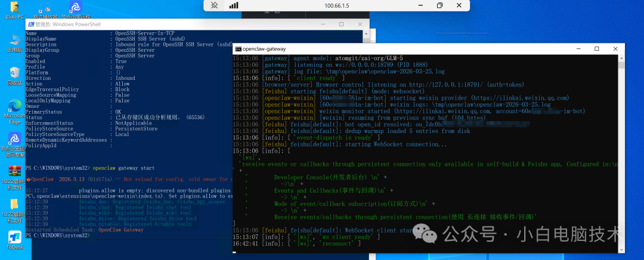Click the 'OpenSSH-Server-In-TCP' name value
Screen dimensions: 644x260
[146, 33]
